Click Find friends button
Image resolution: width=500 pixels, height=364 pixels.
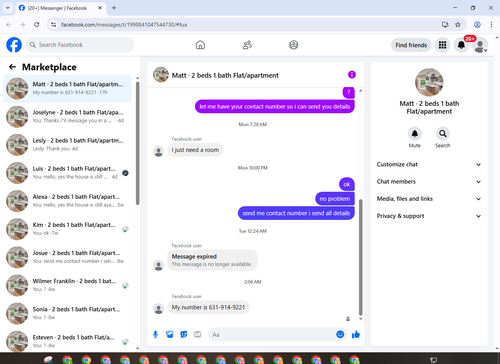411,45
